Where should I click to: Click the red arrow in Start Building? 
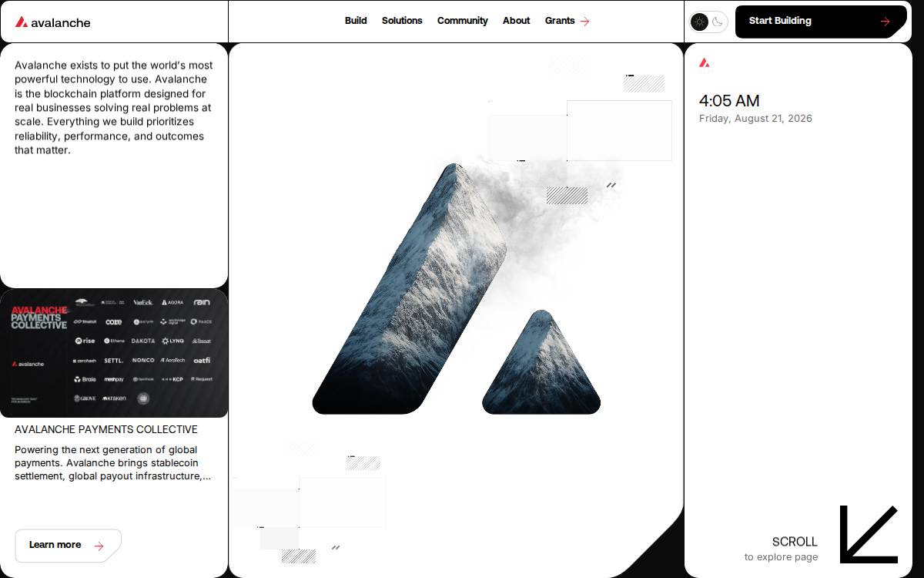click(x=885, y=22)
